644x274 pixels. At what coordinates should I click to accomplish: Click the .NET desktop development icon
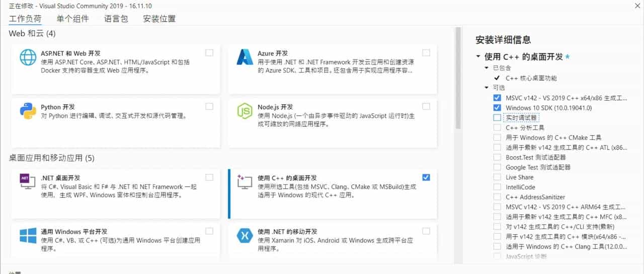[28, 181]
